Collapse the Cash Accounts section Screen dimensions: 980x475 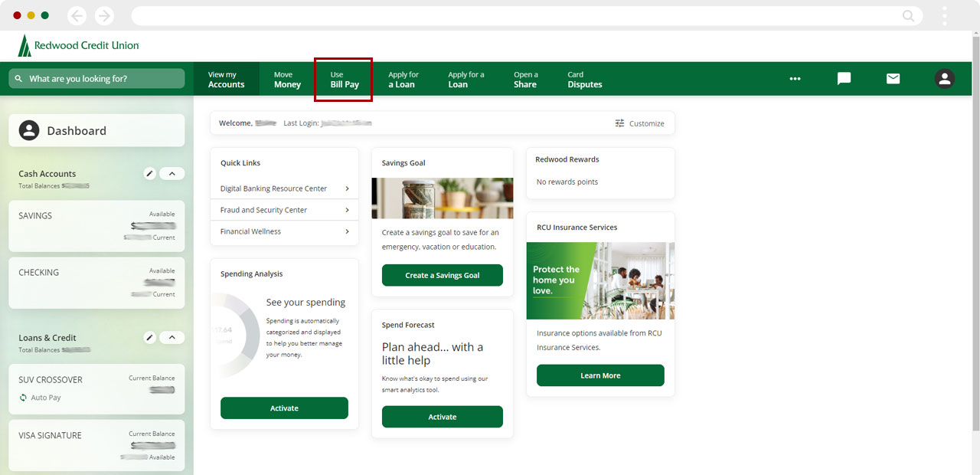[x=171, y=174]
